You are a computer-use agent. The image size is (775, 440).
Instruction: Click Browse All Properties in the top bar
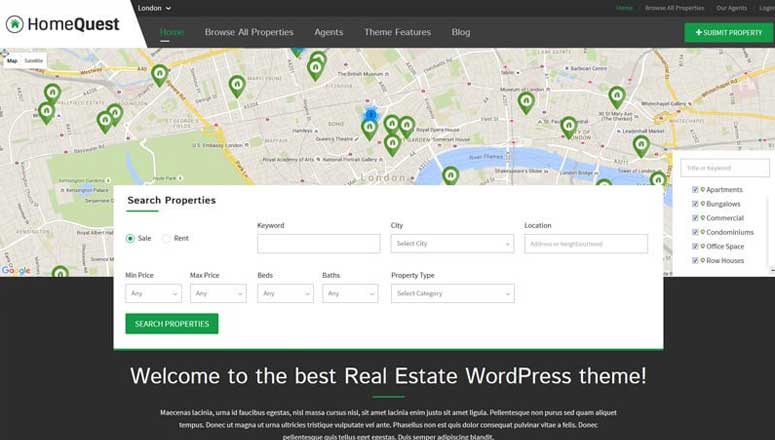(x=674, y=8)
